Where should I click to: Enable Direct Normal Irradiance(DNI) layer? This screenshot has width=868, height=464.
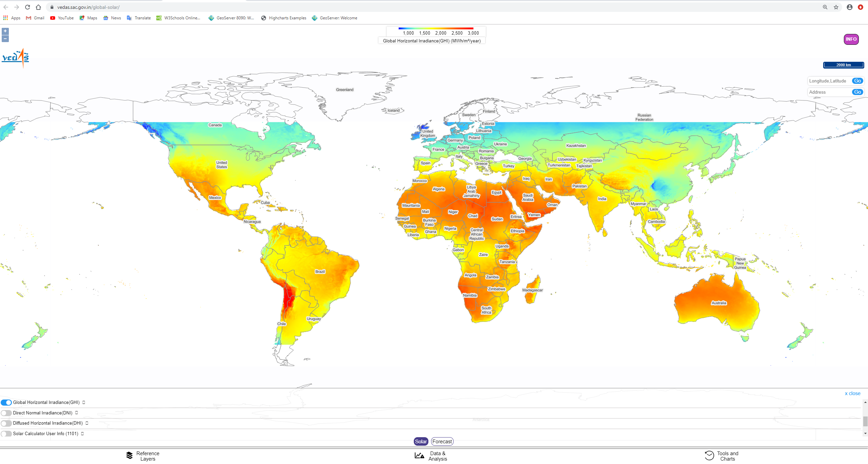point(6,413)
